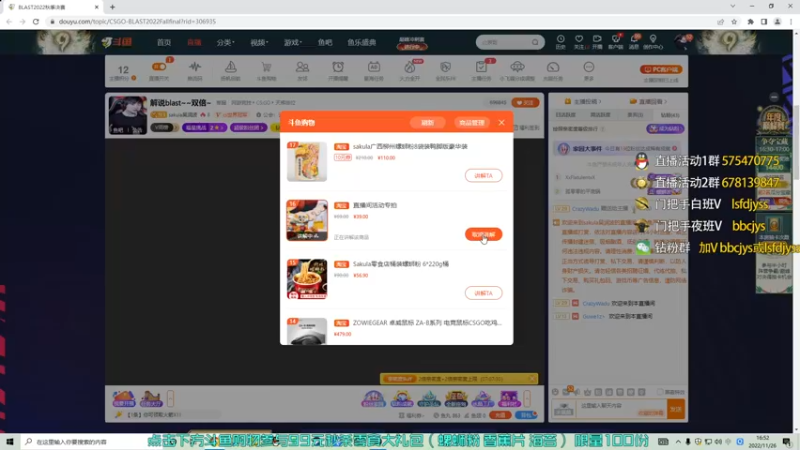800x450 pixels.
Task: Toggle the 直播开关 live switch
Action: 159,67
